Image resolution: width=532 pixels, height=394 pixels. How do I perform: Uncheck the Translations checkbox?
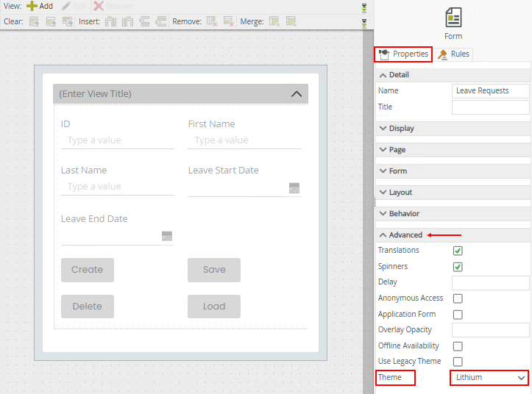(x=458, y=251)
